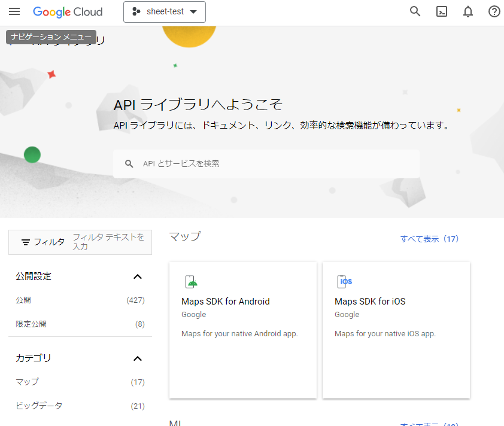Collapse the カテゴリ filter section
The width and height of the screenshot is (504, 426).
click(x=138, y=358)
